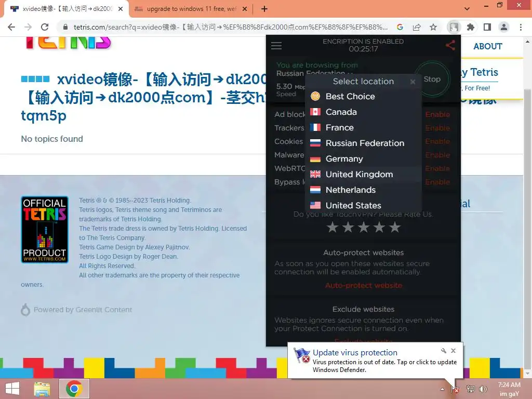Click the Auto-protect website link
This screenshot has height=399, width=532.
pos(363,286)
